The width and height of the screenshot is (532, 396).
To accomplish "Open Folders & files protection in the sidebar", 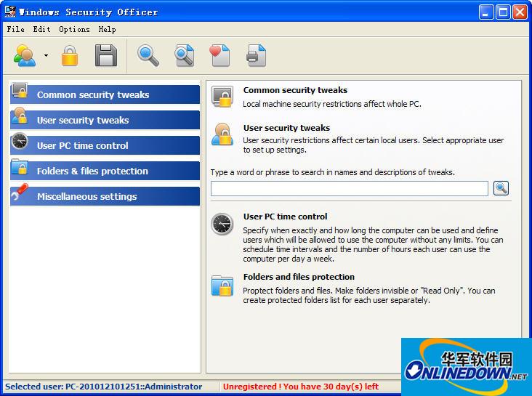I will point(105,171).
